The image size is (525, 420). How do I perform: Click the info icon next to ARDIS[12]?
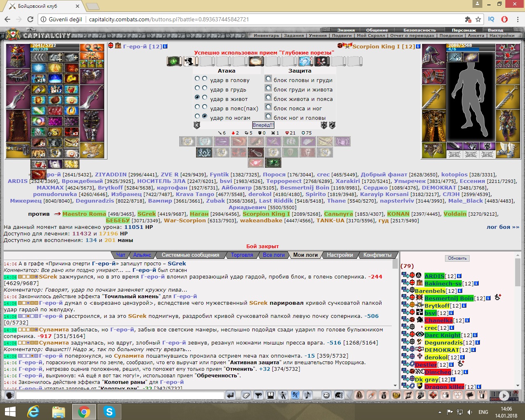pos(459,276)
